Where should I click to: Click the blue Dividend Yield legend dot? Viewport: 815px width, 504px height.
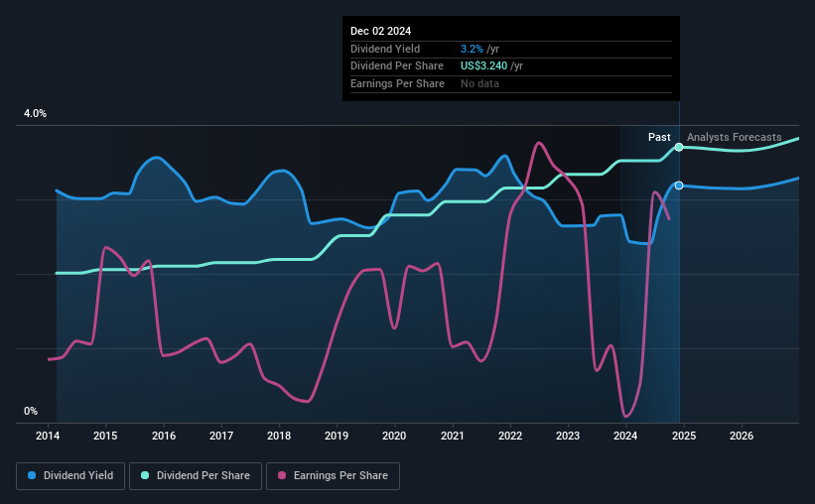point(32,475)
